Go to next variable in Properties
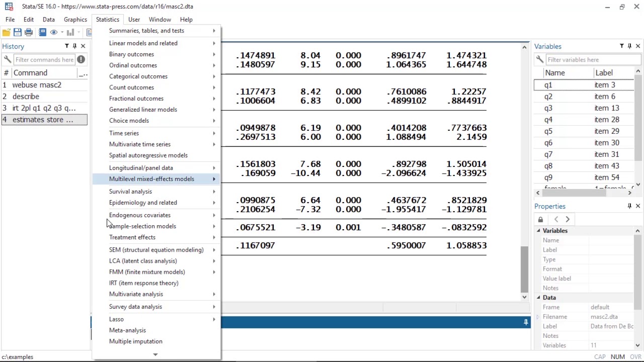The image size is (644, 362). click(x=568, y=219)
